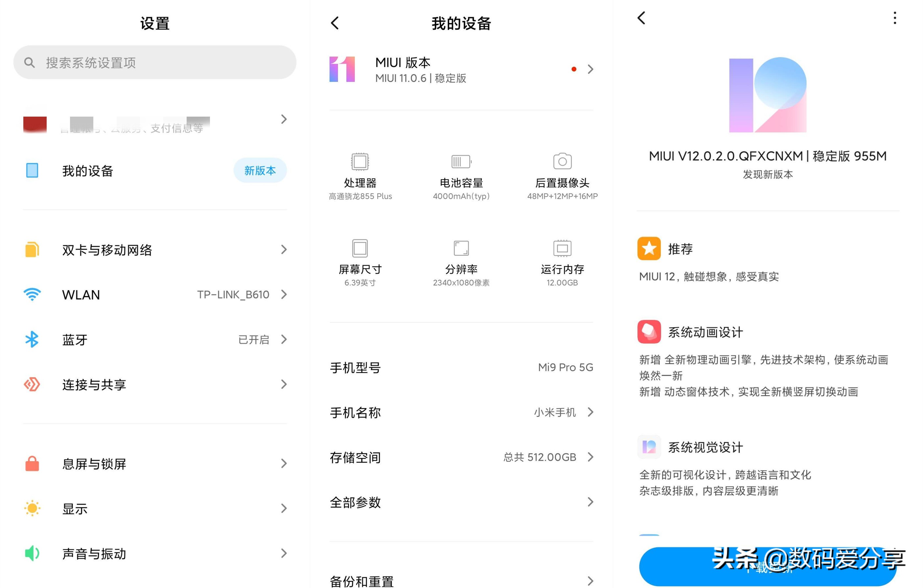Open 手机名称 小米手机 chevron

point(590,412)
